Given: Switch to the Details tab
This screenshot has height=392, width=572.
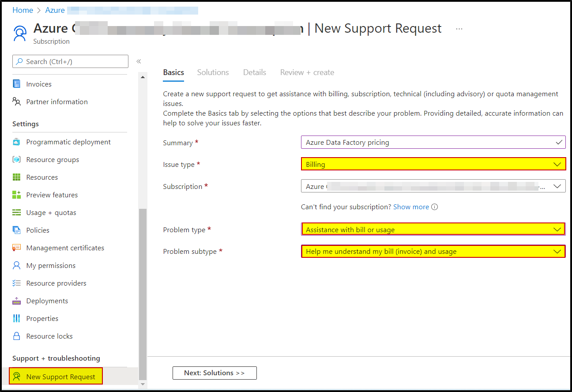Looking at the screenshot, I should click(255, 72).
